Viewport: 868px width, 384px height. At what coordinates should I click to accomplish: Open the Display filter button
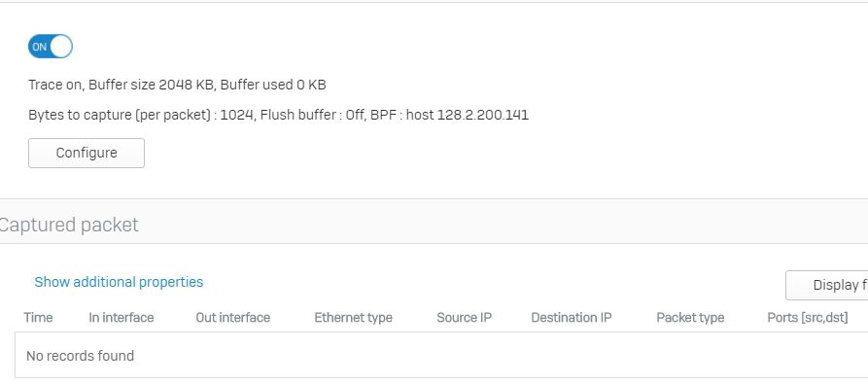pyautogui.click(x=826, y=285)
